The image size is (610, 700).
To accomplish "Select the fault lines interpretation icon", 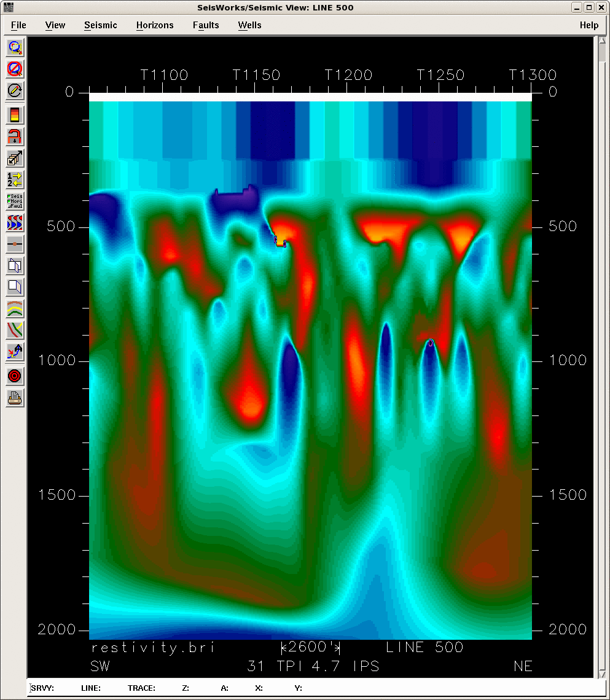I will [15, 330].
